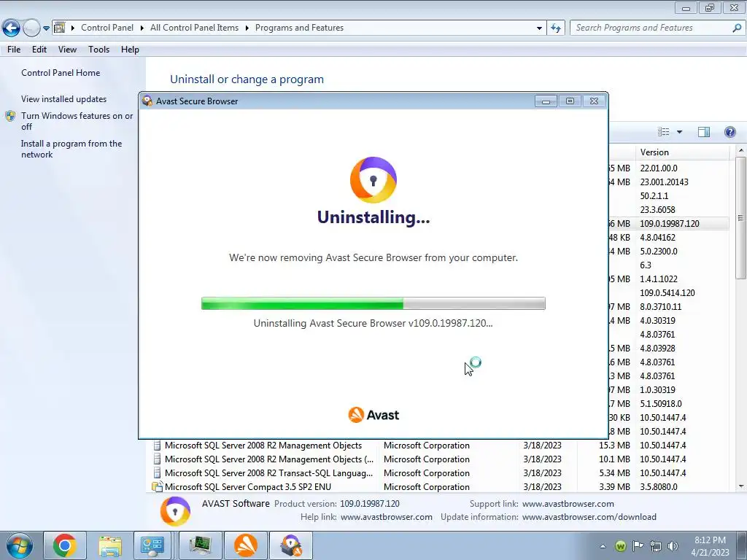Click version 109.0.19987.120 in the list

[x=670, y=223]
